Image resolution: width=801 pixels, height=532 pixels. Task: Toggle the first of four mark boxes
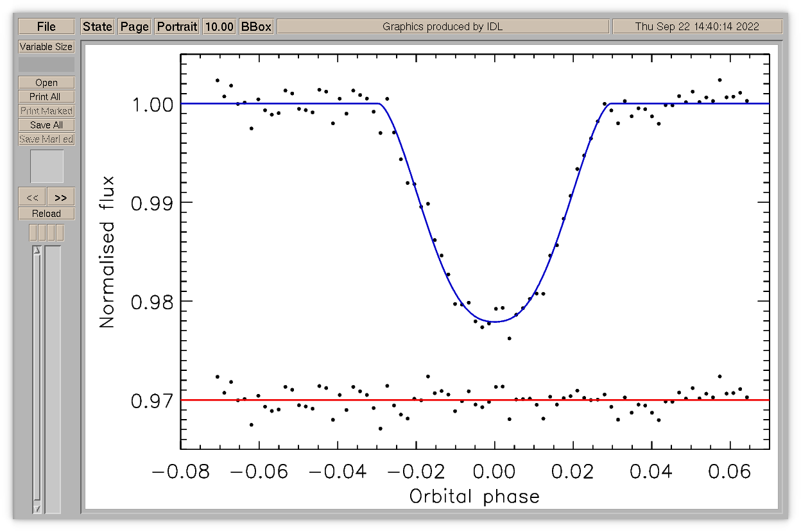click(33, 233)
